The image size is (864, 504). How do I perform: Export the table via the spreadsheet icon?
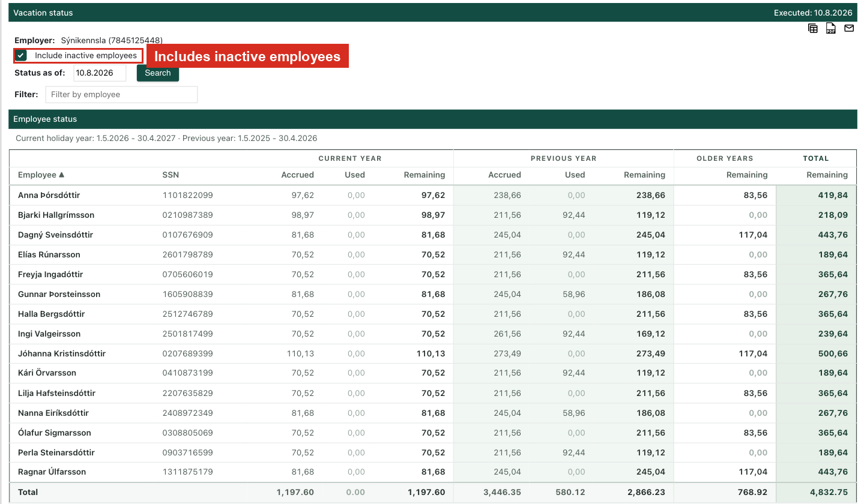click(813, 28)
